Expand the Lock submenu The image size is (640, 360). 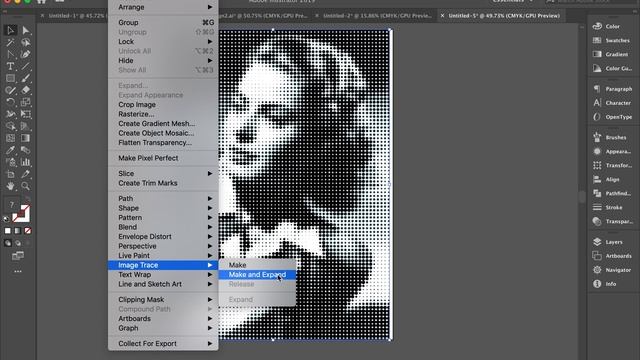tap(163, 42)
